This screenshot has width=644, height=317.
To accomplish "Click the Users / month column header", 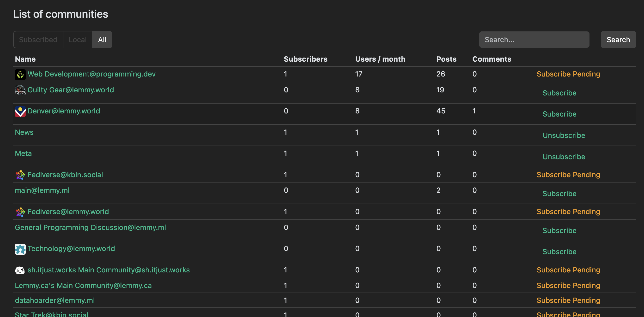I will click(380, 59).
